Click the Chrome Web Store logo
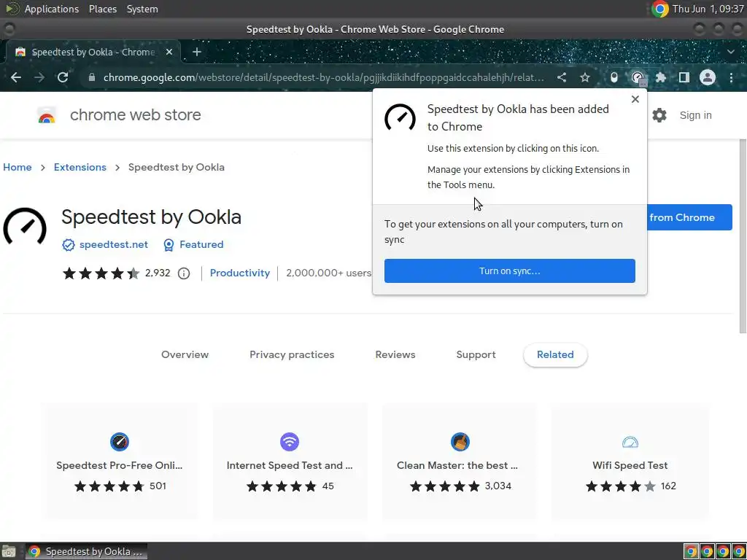 pos(47,115)
